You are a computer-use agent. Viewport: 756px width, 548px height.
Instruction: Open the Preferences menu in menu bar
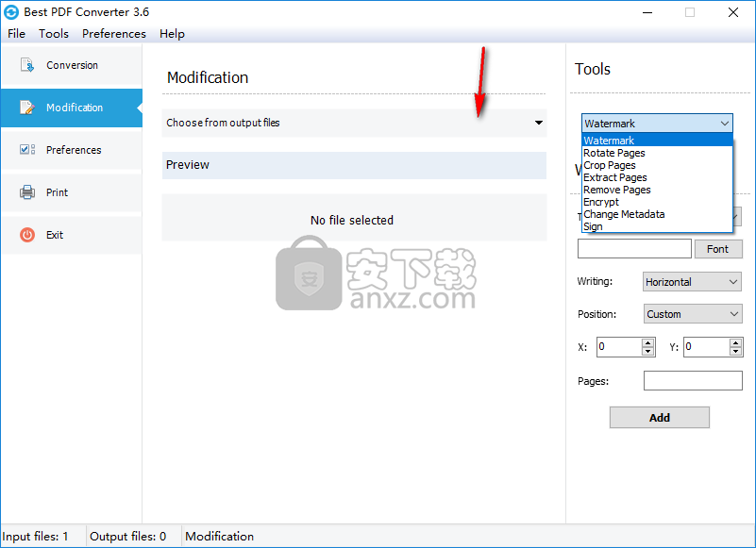point(114,34)
